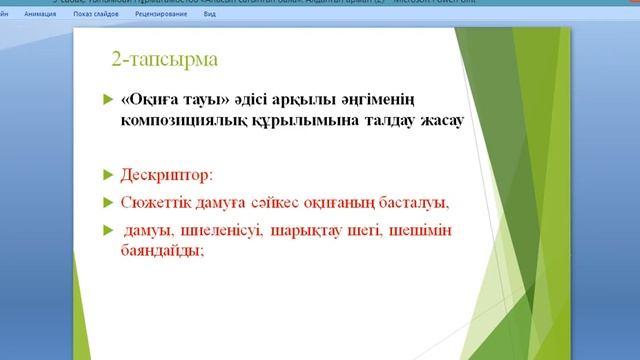
Task: Open the Вид ribbon tab
Action: tap(209, 14)
